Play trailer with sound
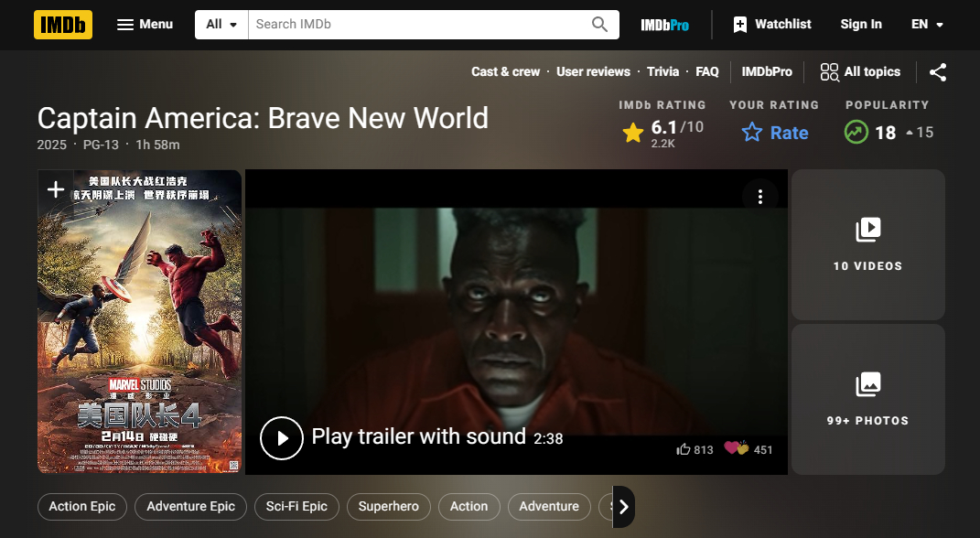Viewport: 980px width, 538px height. (411, 438)
